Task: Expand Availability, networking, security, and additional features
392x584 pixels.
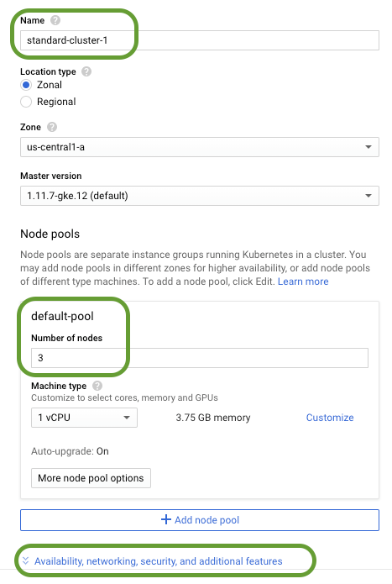Action: [159, 561]
